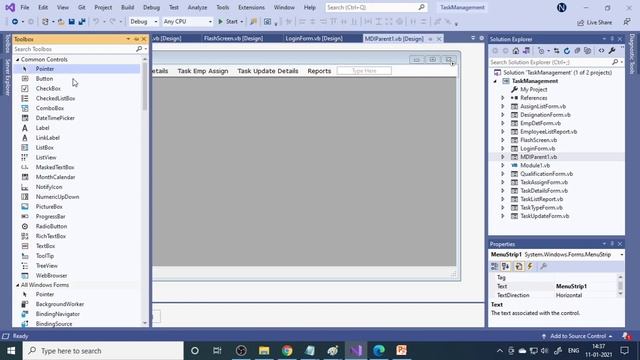Click Add to Source Control in status bar

577,336
